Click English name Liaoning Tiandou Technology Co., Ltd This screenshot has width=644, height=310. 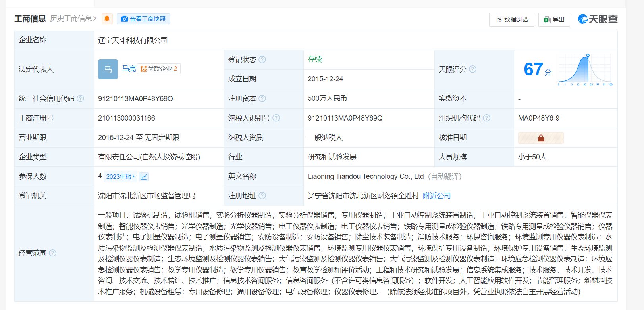366,176
